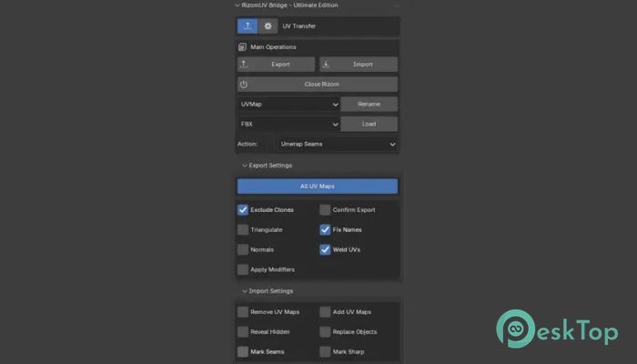This screenshot has height=364, width=637.
Task: Click the Rename button
Action: point(369,104)
